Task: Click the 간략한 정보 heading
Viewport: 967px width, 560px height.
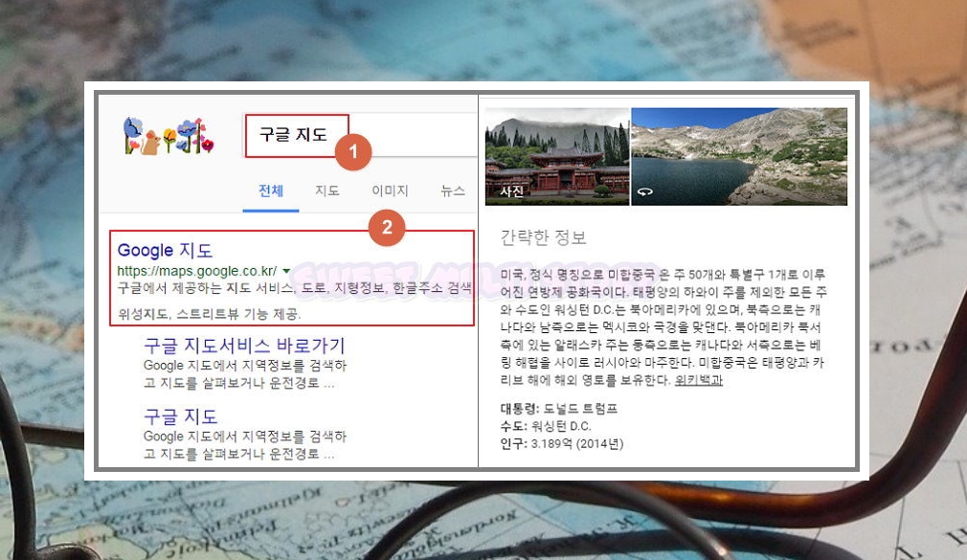Action: (x=543, y=237)
